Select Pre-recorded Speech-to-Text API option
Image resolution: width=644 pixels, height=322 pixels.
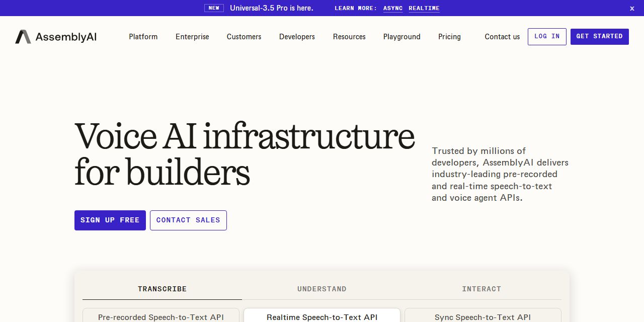point(161,315)
